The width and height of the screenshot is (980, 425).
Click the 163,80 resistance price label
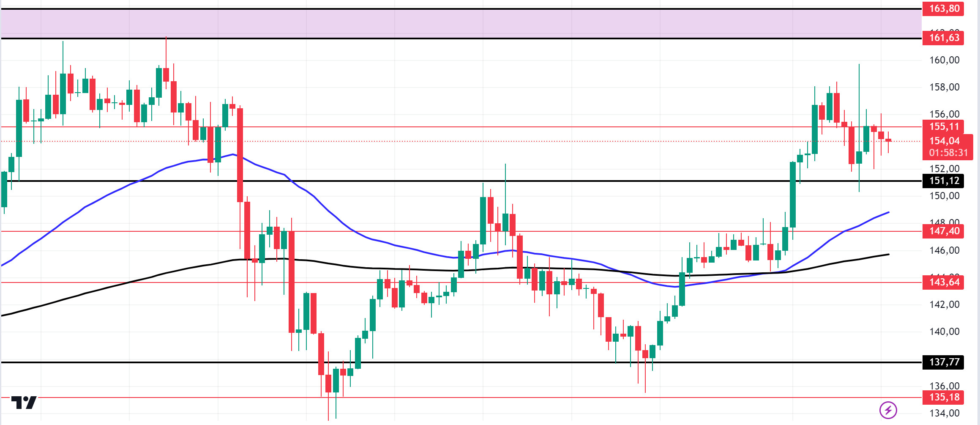click(x=943, y=8)
